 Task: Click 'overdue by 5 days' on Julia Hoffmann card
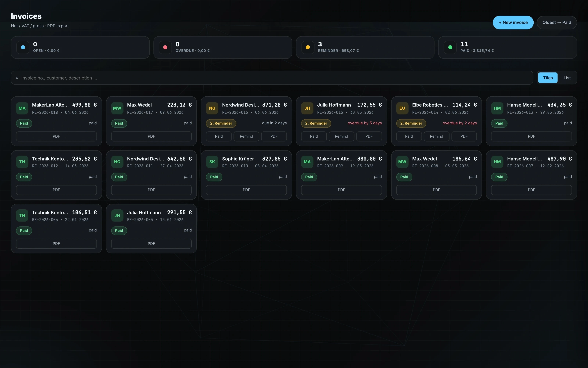click(x=364, y=123)
